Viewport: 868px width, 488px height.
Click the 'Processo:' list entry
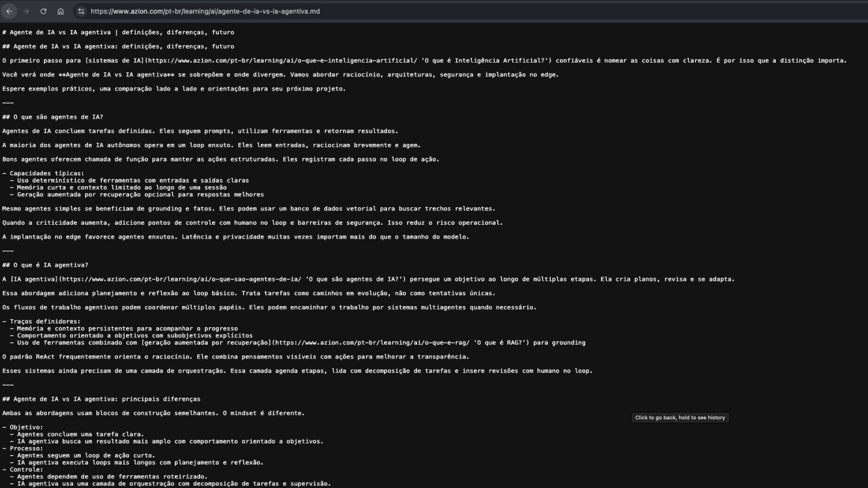(x=23, y=448)
